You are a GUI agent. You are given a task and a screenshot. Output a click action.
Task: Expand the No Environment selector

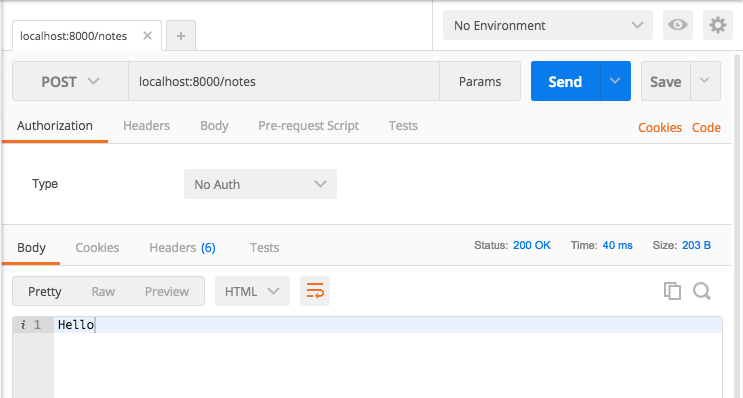[x=548, y=25]
